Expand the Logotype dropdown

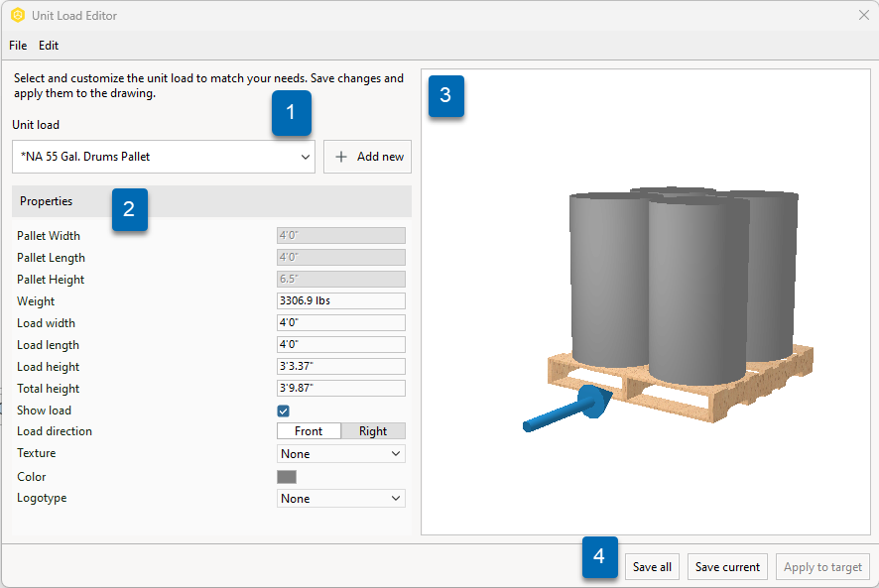[341, 499]
